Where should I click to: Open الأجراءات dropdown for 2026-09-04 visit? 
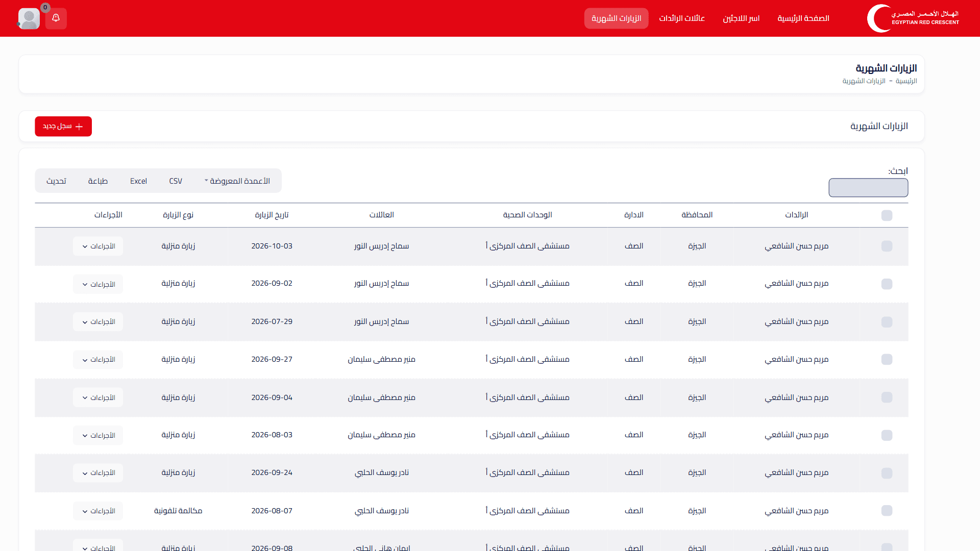tap(98, 397)
